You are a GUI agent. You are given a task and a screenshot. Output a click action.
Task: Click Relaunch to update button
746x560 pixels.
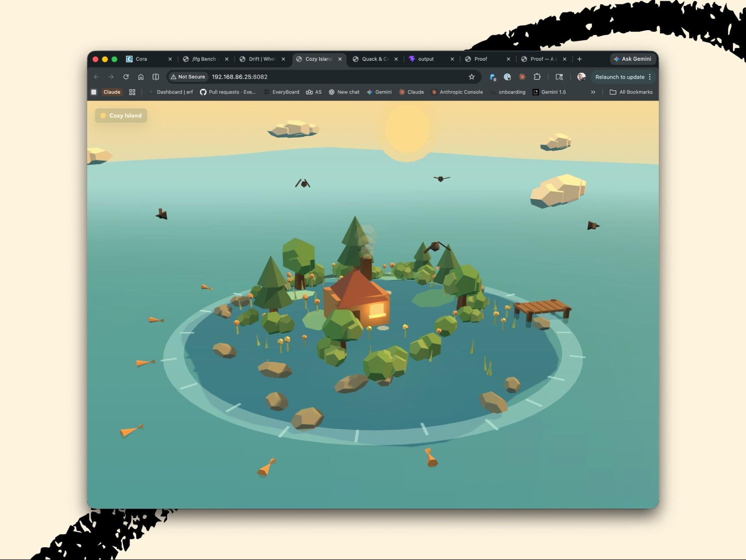[x=619, y=77]
